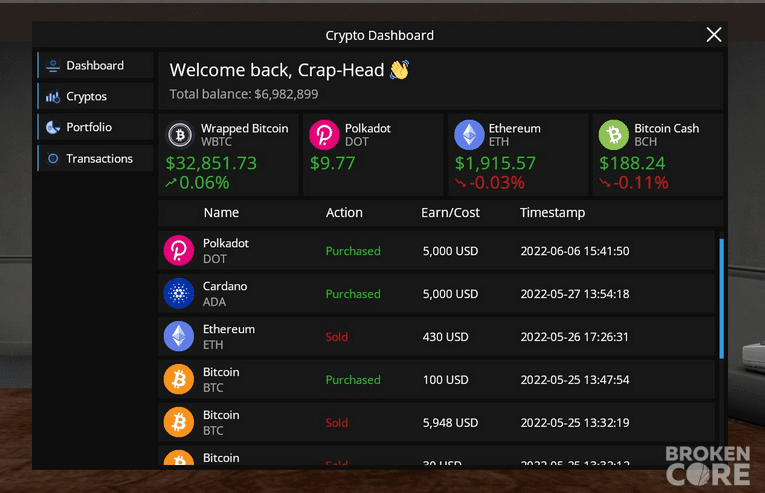Switch to the Cryptos tab
This screenshot has height=493, width=765.
coord(96,96)
